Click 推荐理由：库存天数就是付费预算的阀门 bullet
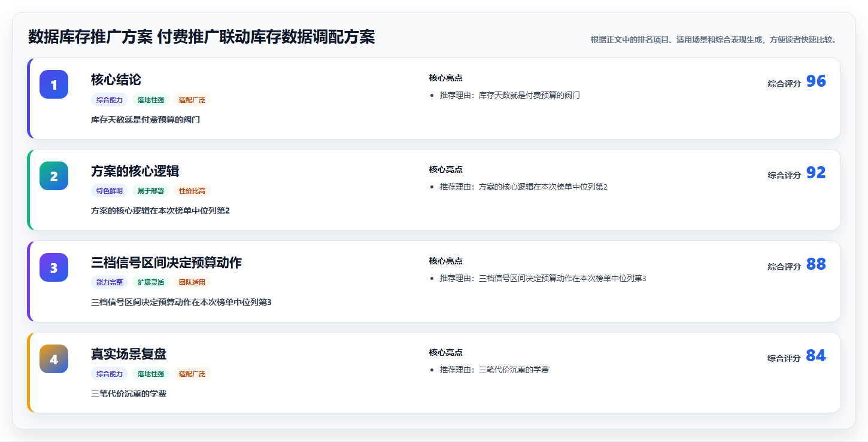 pyautogui.click(x=510, y=95)
